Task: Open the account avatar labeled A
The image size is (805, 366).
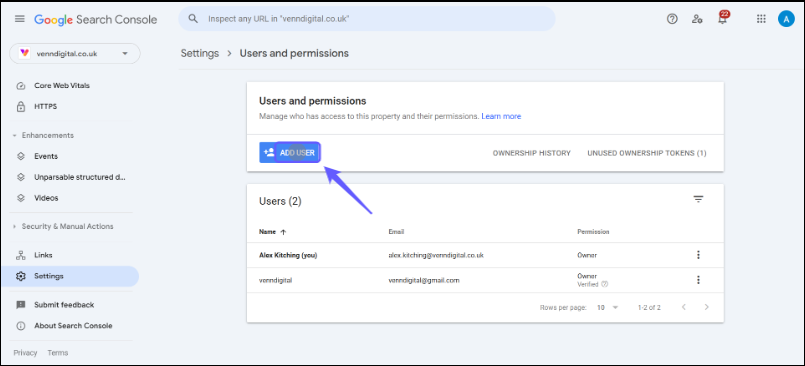Action: click(x=786, y=19)
